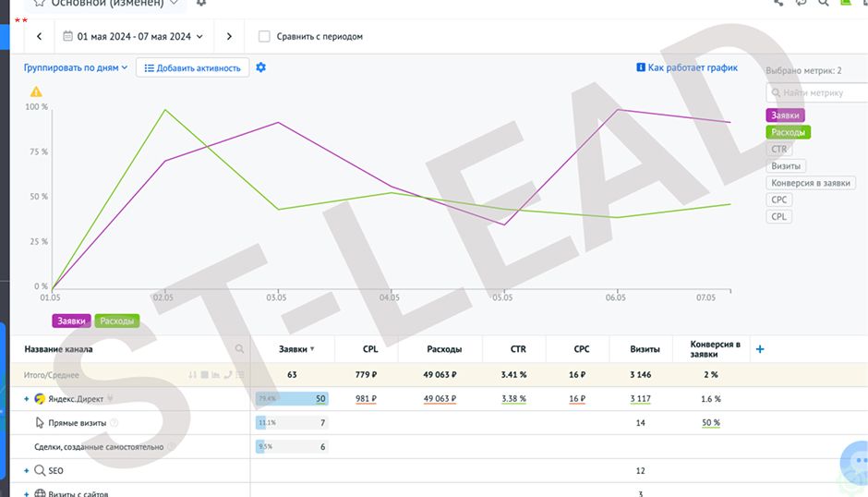868x497 pixels.
Task: Click the Yandex.Direct channel logo icon
Action: tap(40, 398)
